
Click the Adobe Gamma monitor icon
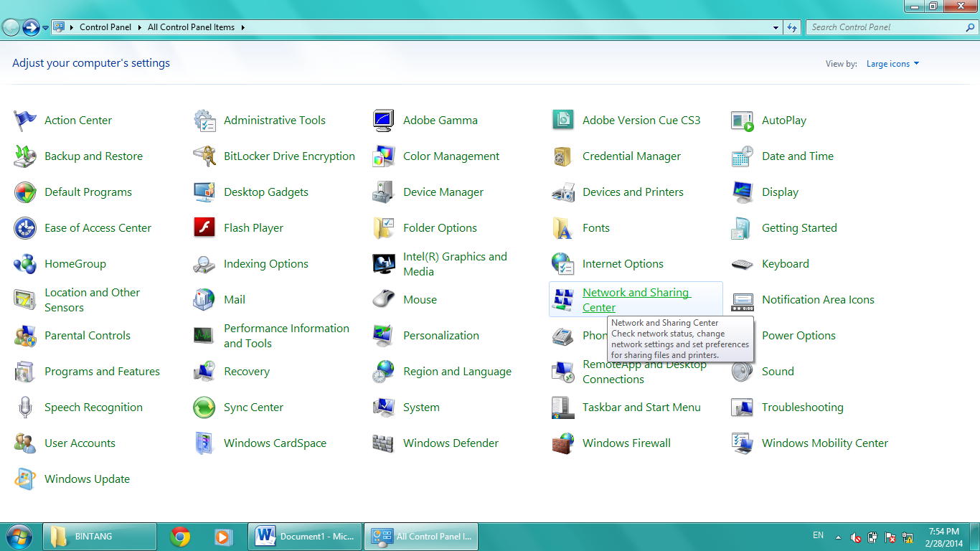(x=384, y=121)
